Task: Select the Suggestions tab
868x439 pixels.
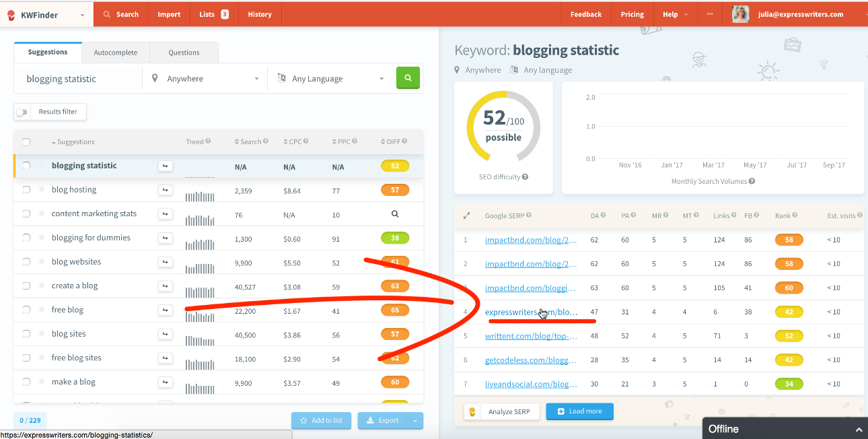Action: pos(48,52)
